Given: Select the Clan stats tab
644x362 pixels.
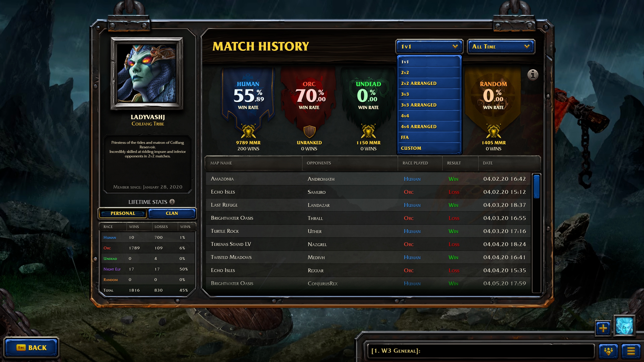Looking at the screenshot, I should click(172, 213).
